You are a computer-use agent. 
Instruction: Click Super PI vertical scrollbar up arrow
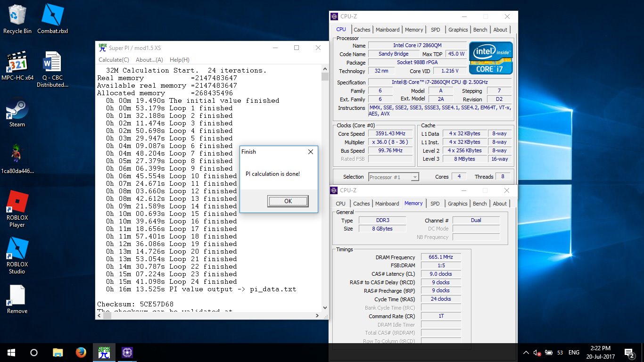point(325,70)
